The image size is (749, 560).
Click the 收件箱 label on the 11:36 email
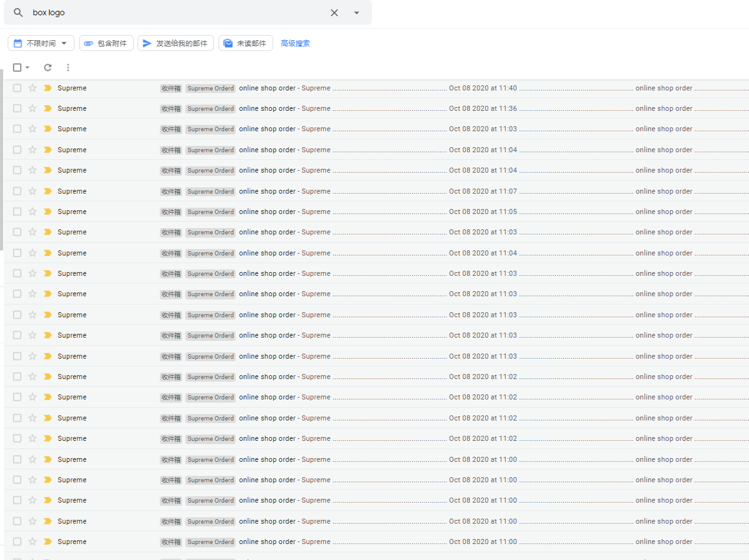(171, 109)
